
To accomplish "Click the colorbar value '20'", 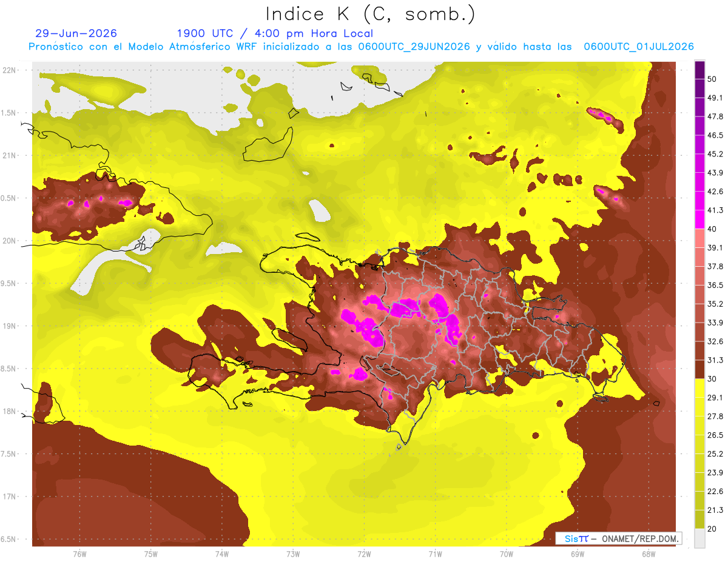I will 713,529.
